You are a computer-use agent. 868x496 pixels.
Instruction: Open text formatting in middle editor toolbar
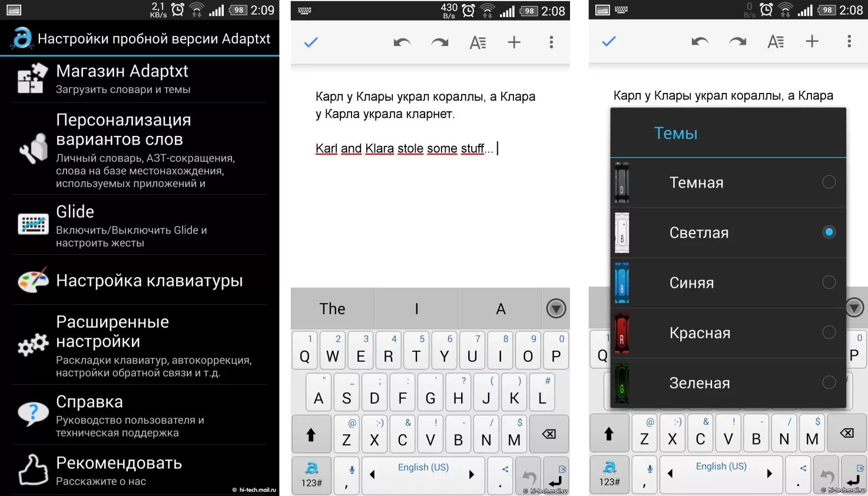pyautogui.click(x=478, y=42)
